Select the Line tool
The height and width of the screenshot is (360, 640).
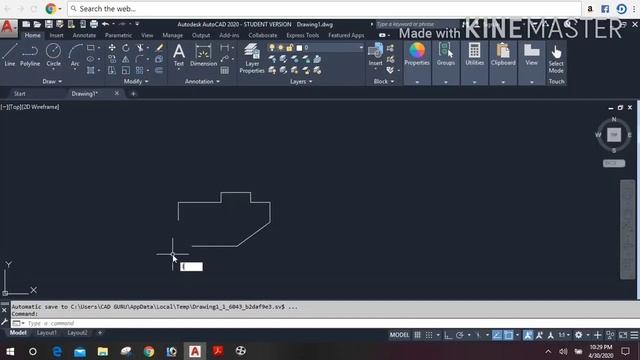pos(10,55)
